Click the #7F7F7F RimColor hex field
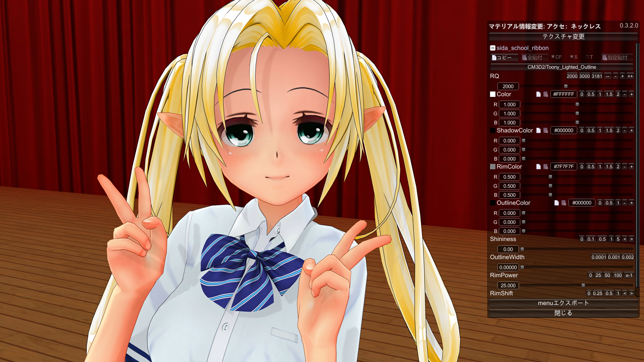 (x=563, y=167)
